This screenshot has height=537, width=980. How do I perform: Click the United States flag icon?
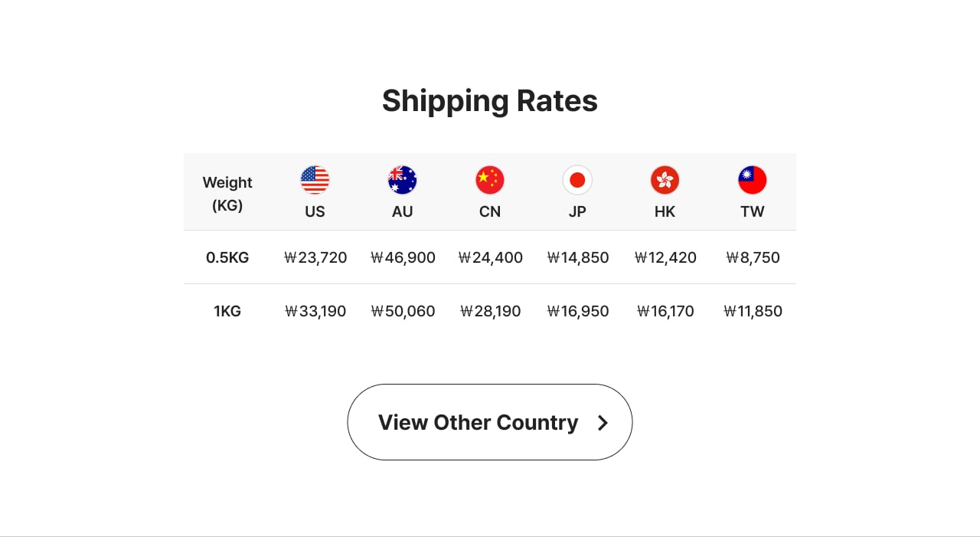[315, 180]
